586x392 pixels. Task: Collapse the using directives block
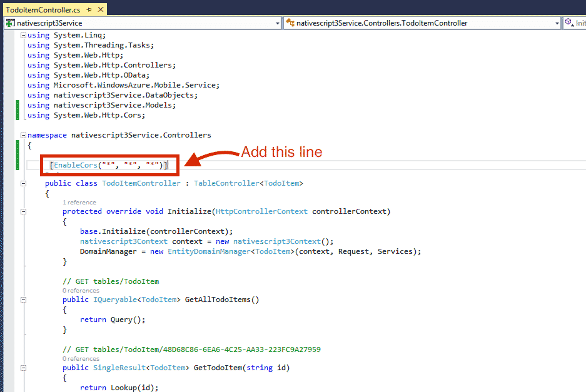(x=22, y=35)
